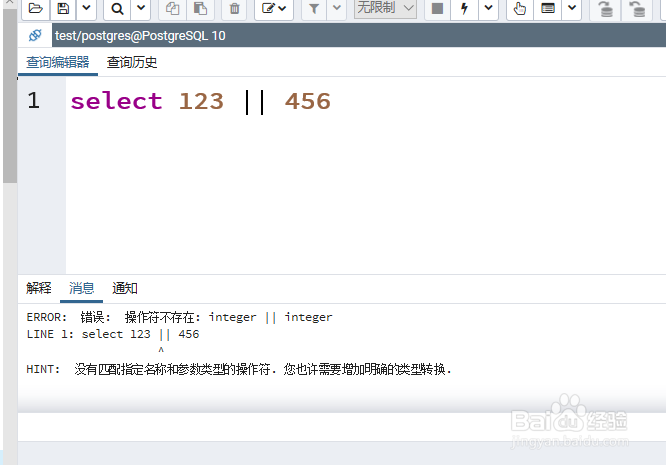This screenshot has height=465, width=666.
Task: Click the number 123 in the editor
Action: click(x=201, y=101)
